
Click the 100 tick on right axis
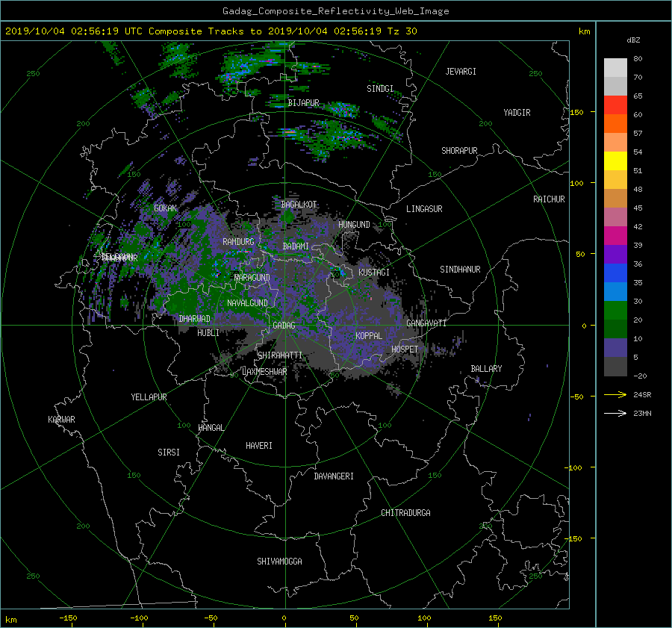[x=577, y=183]
